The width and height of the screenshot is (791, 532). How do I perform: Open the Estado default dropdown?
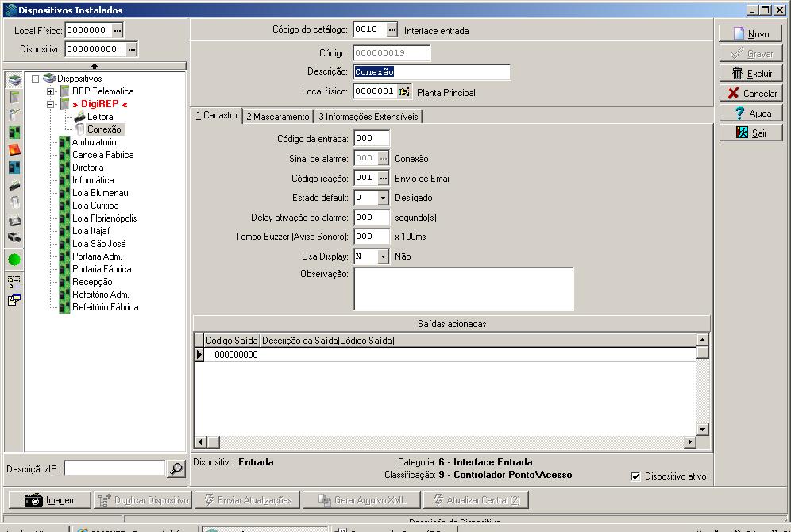(x=383, y=198)
